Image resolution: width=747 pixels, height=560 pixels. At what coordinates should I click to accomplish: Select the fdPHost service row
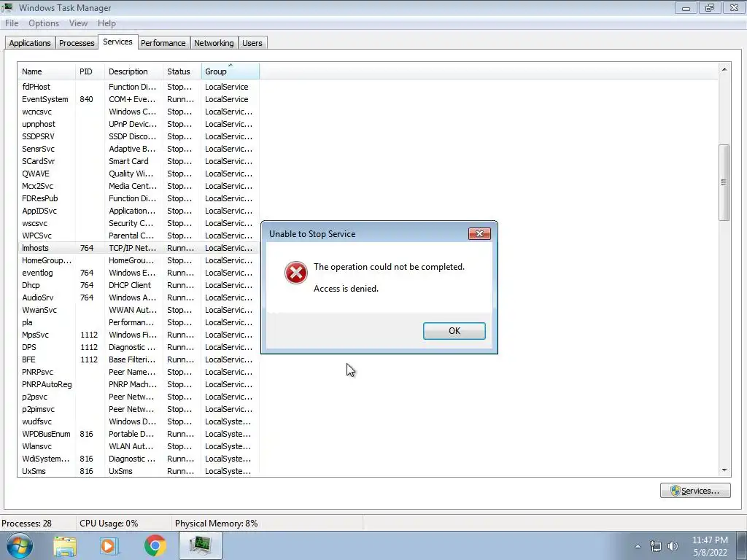138,87
